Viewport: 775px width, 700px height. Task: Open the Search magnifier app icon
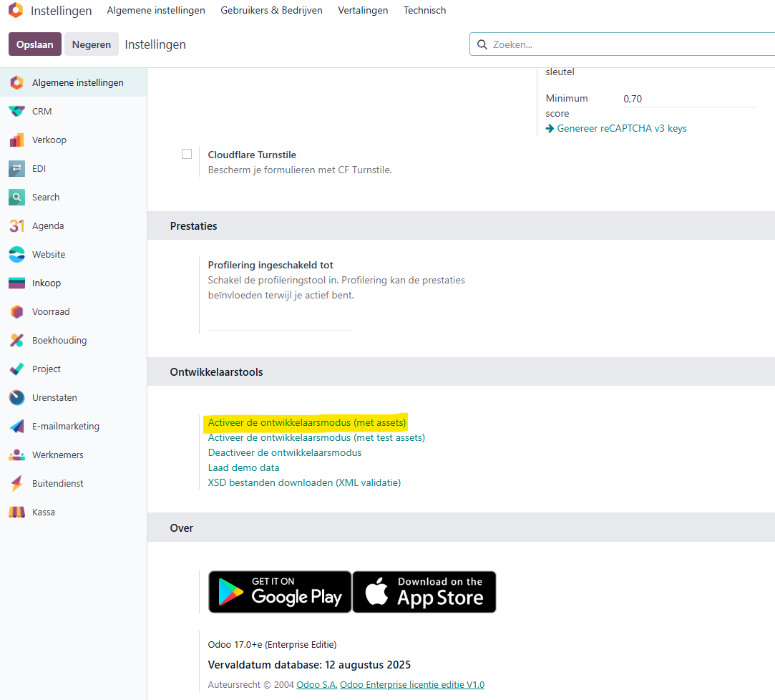[x=16, y=198]
